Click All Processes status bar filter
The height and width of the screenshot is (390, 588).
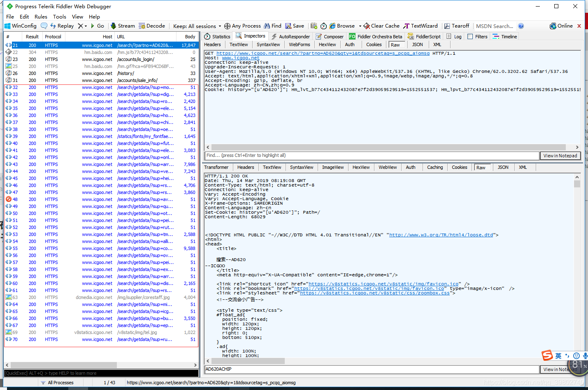(57, 383)
